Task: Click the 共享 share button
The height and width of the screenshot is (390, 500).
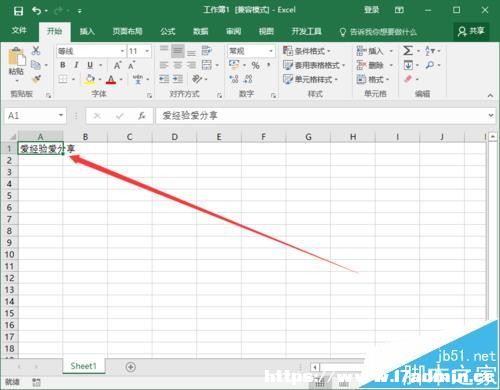Action: click(x=471, y=32)
